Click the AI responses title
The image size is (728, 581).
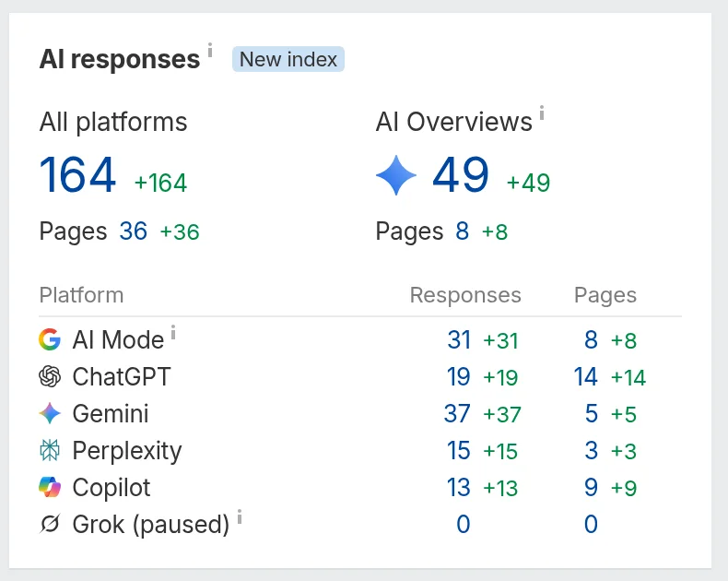(120, 60)
